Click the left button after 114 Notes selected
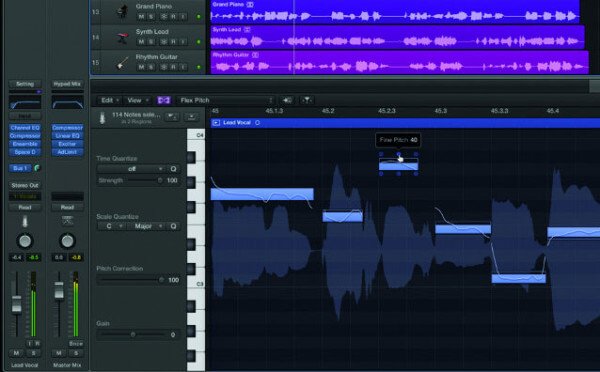 [x=172, y=117]
